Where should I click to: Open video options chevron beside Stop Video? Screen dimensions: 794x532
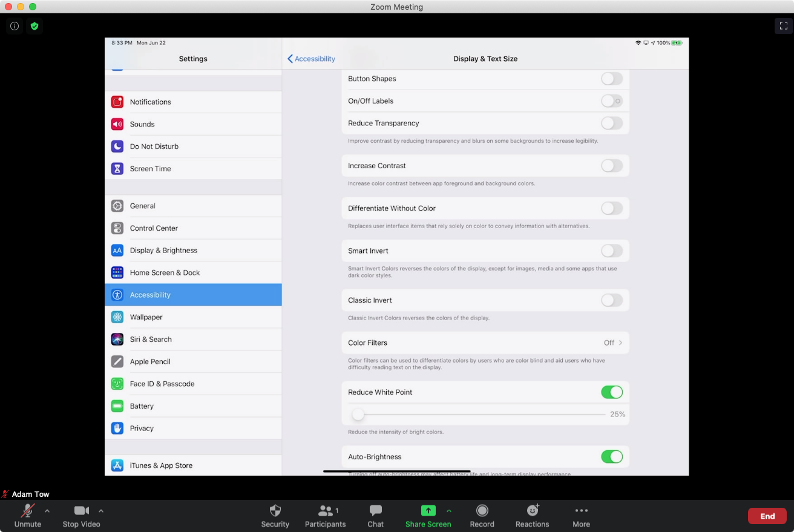coord(101,510)
